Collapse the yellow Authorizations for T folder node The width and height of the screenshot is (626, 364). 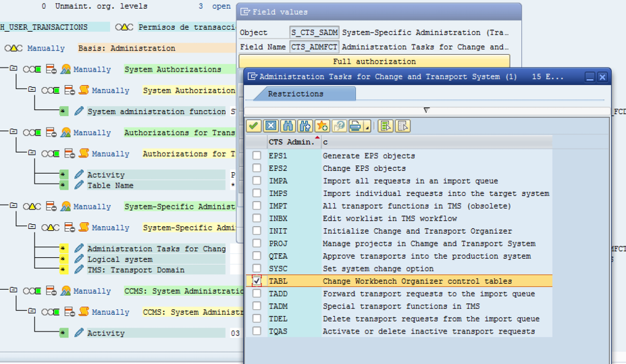coord(32,153)
